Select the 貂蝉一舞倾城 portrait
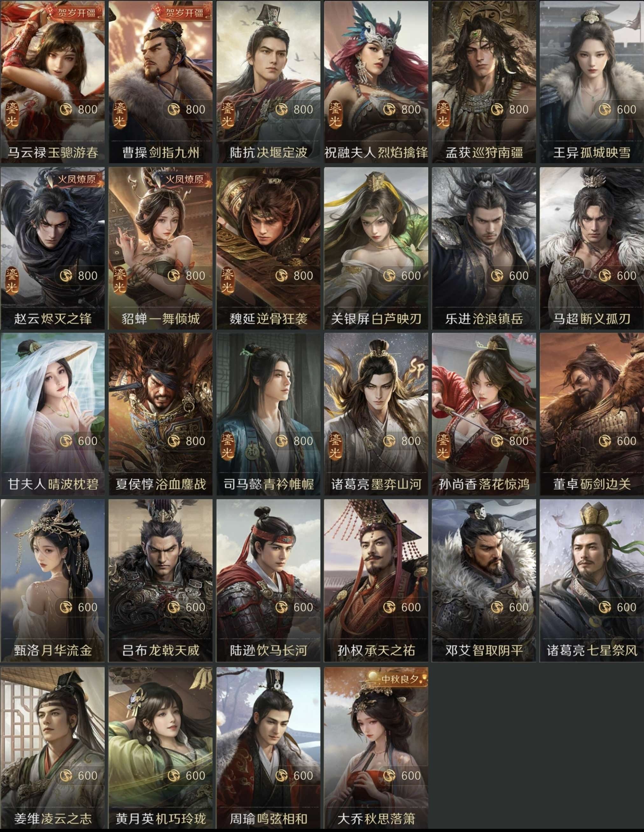 (x=160, y=248)
